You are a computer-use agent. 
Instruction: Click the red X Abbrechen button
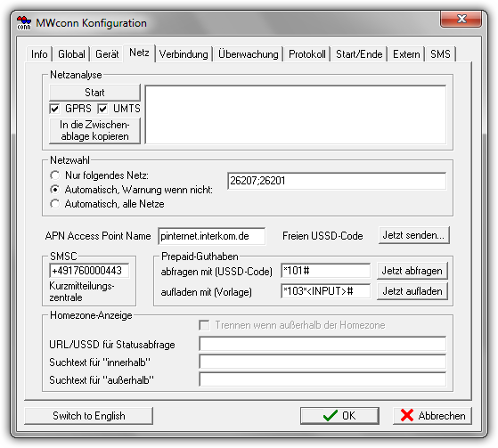432,416
